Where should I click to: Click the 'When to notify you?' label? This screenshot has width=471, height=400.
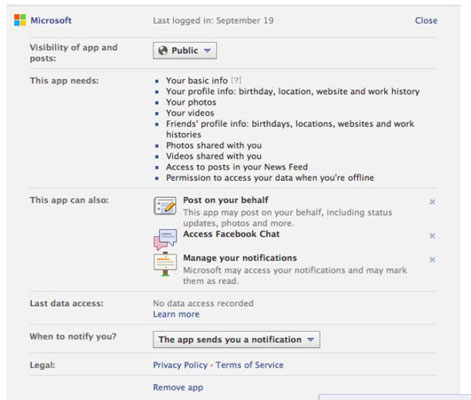73,337
